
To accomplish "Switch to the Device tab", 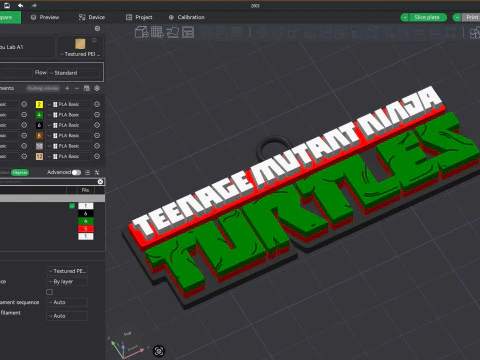I will tap(92, 17).
